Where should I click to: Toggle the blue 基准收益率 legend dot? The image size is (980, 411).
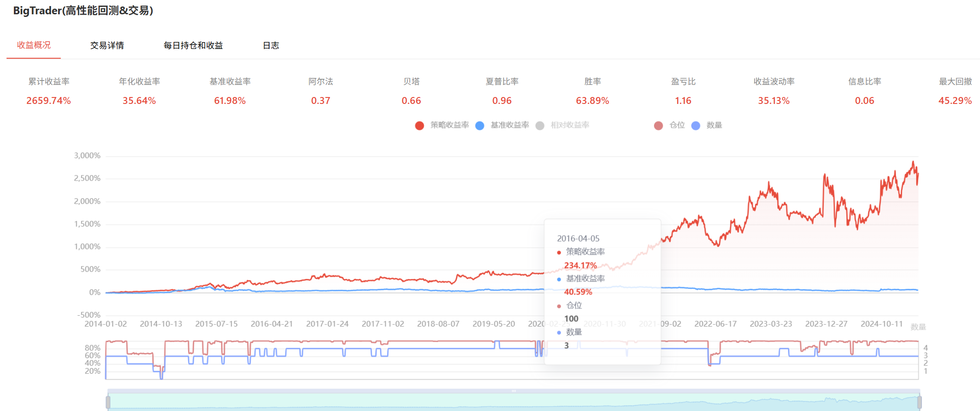479,126
